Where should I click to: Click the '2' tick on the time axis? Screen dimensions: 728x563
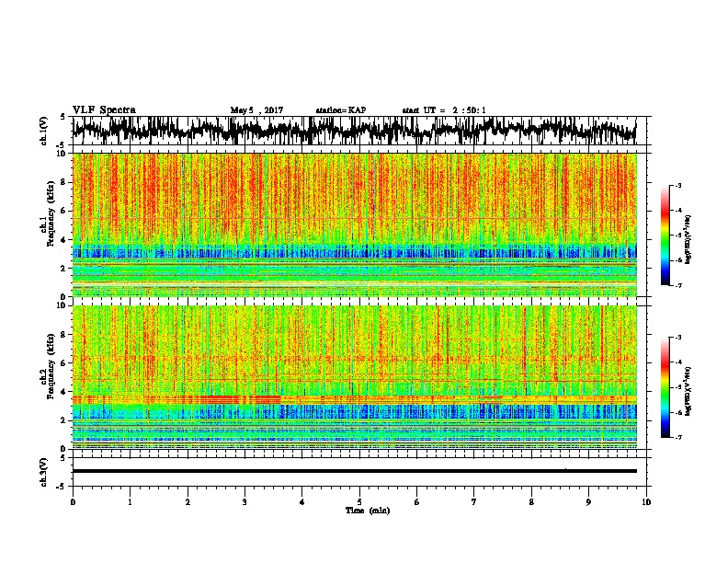[x=188, y=502]
